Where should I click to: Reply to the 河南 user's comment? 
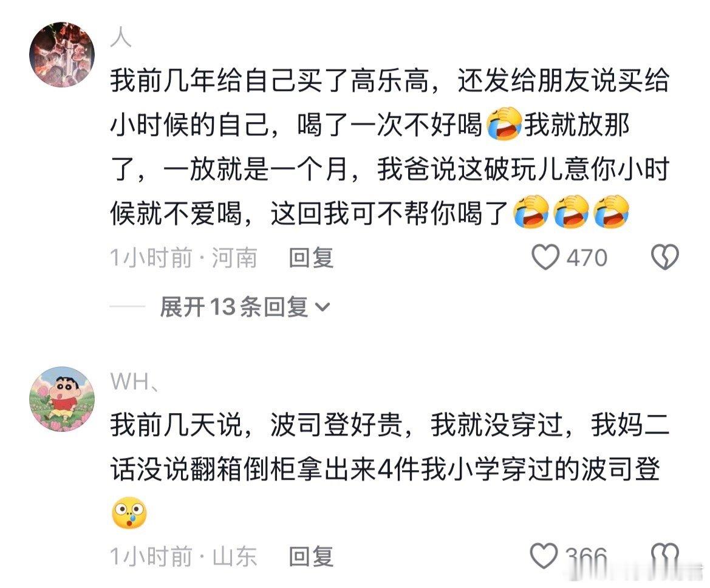point(312,258)
